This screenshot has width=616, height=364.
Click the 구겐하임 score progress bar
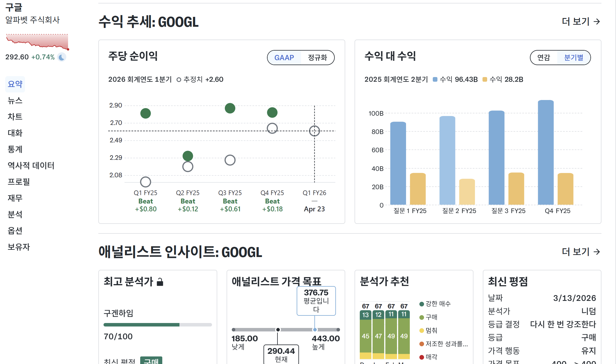tap(158, 325)
